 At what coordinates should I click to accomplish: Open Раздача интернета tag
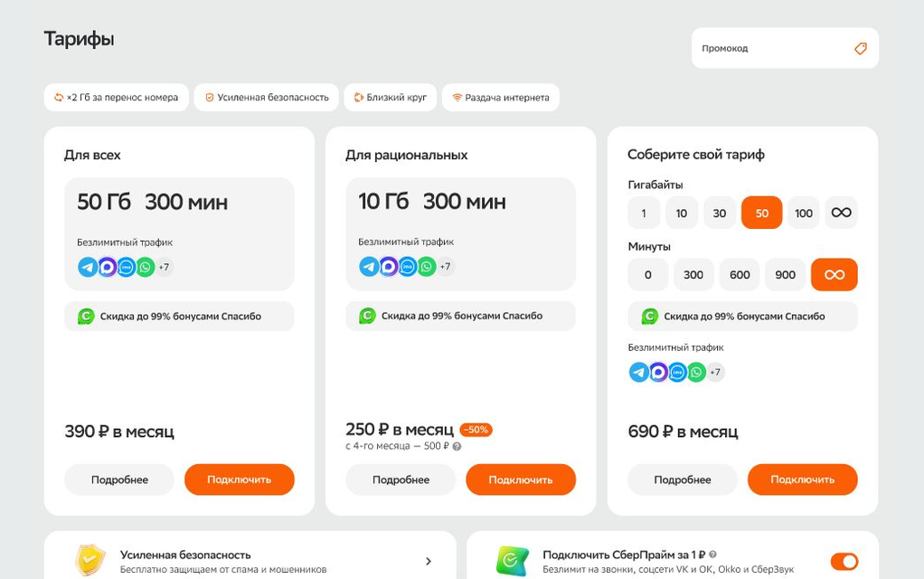click(x=501, y=98)
